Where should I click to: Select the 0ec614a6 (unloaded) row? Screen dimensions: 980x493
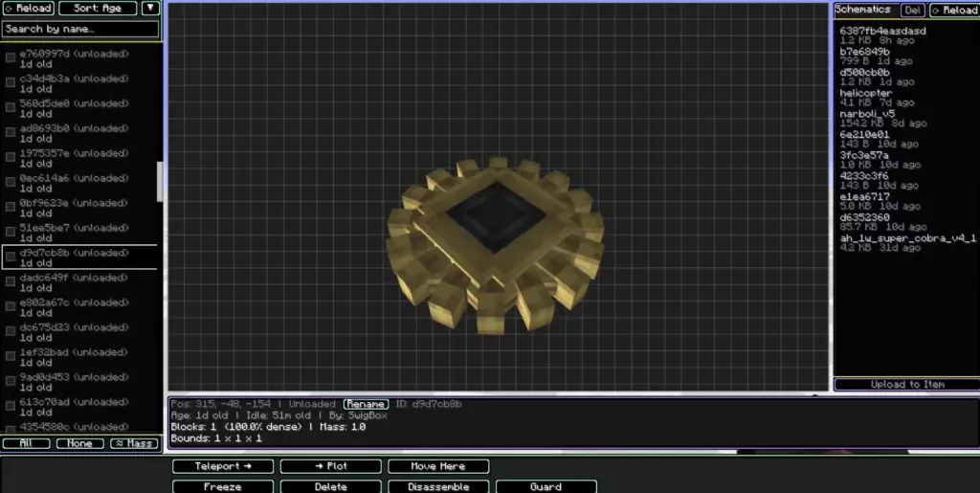point(80,183)
